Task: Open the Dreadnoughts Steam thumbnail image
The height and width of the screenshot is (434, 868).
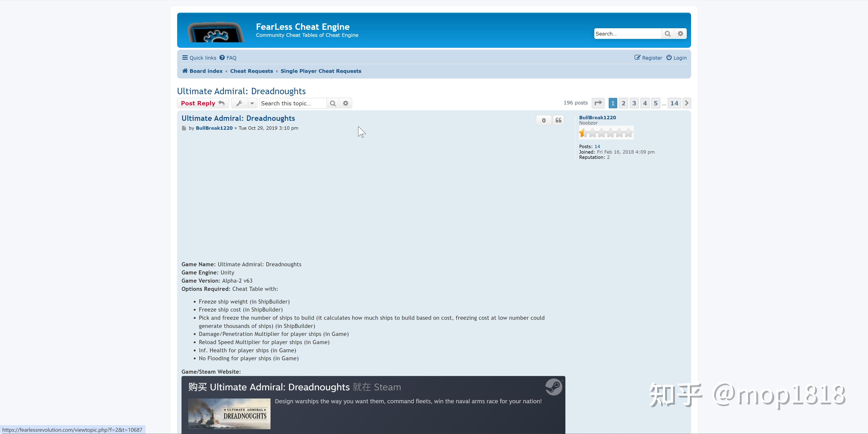Action: coord(229,414)
